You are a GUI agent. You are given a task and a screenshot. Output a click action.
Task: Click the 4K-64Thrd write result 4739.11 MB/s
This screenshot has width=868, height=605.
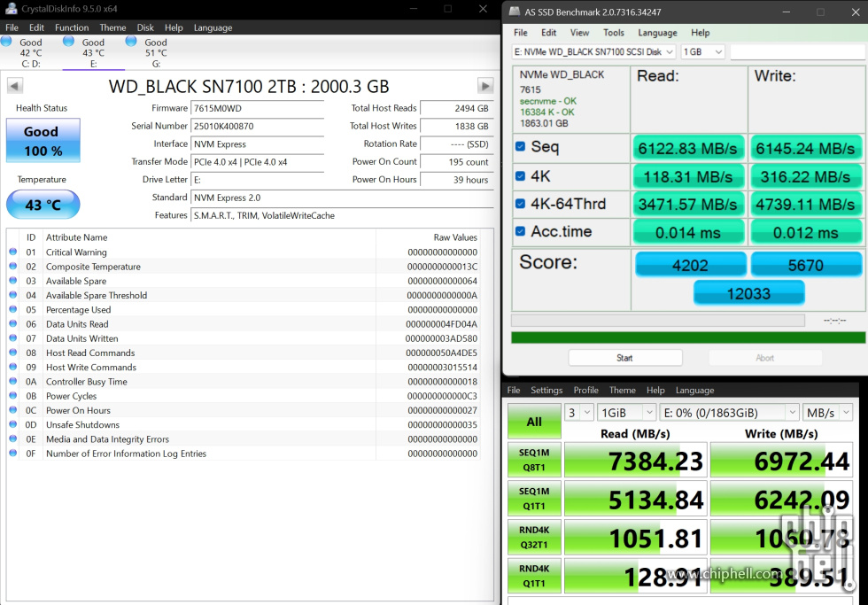point(805,205)
